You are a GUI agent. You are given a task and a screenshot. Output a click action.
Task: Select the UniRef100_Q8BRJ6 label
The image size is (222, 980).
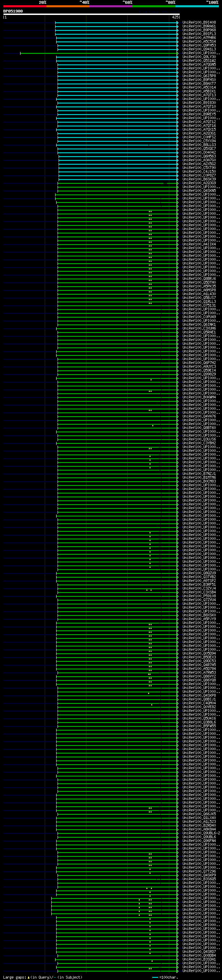point(199,278)
